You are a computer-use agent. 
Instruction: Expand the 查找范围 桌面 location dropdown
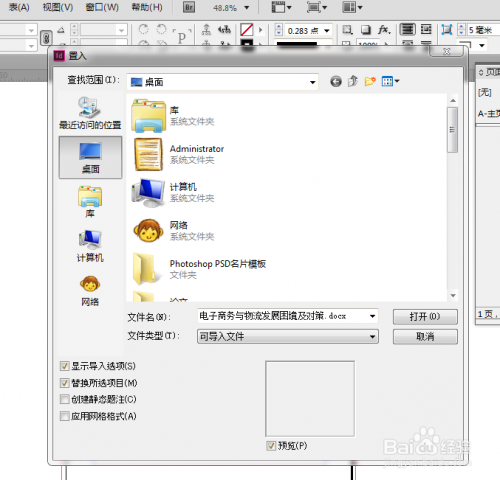(312, 82)
